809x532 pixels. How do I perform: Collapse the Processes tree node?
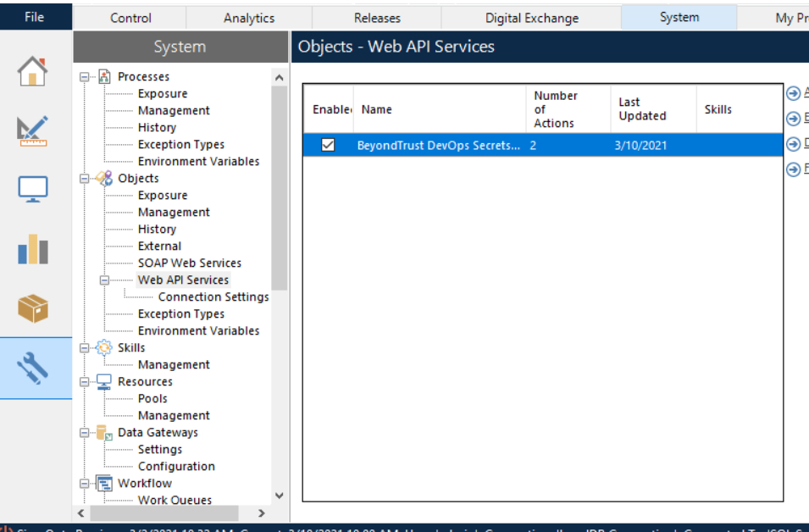(x=84, y=77)
